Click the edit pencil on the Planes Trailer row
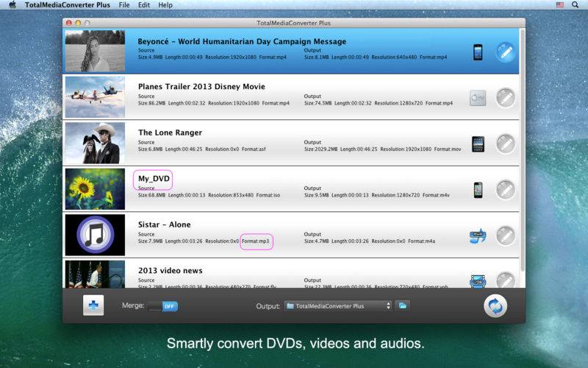The width and height of the screenshot is (588, 368). (x=506, y=98)
